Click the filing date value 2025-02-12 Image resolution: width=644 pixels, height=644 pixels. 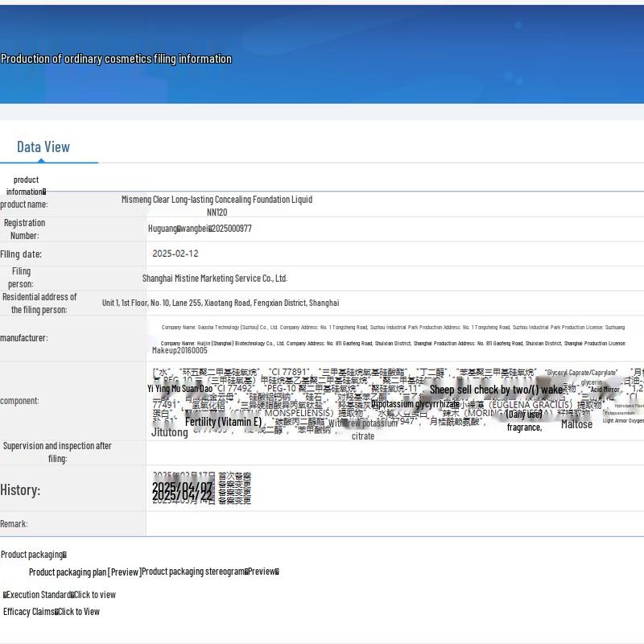click(175, 254)
